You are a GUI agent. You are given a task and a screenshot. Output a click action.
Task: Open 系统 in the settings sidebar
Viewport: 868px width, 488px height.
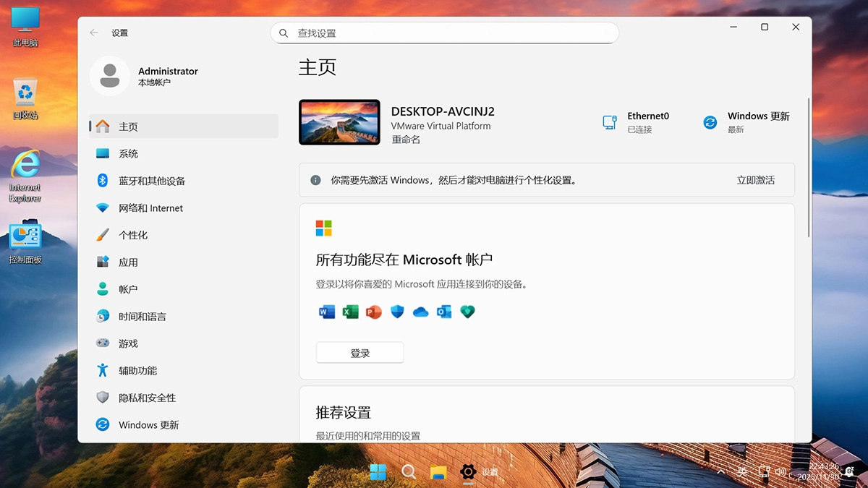130,153
